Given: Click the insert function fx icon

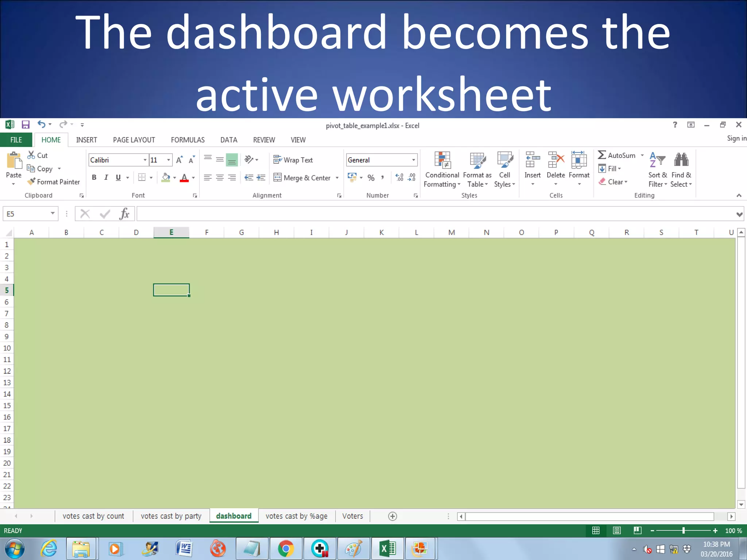Looking at the screenshot, I should coord(124,214).
